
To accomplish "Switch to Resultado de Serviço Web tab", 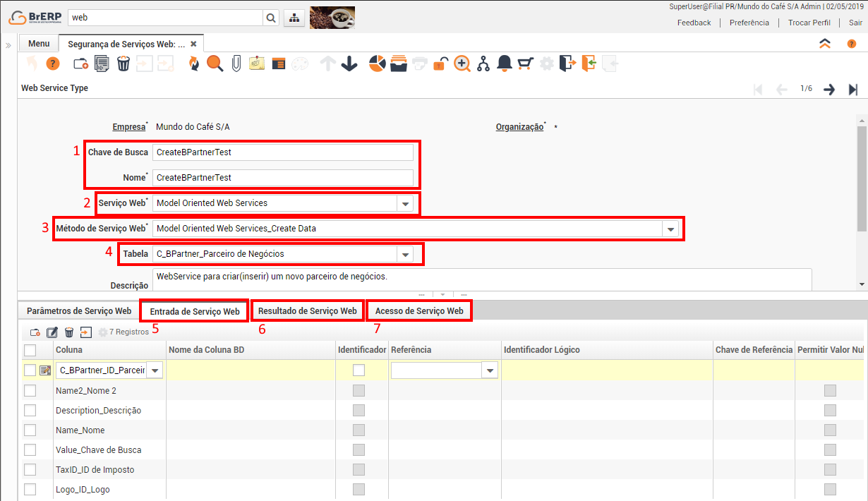I will 308,311.
